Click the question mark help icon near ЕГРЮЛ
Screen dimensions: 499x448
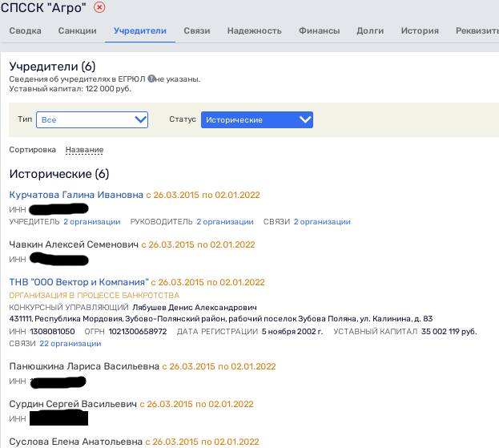(x=151, y=79)
